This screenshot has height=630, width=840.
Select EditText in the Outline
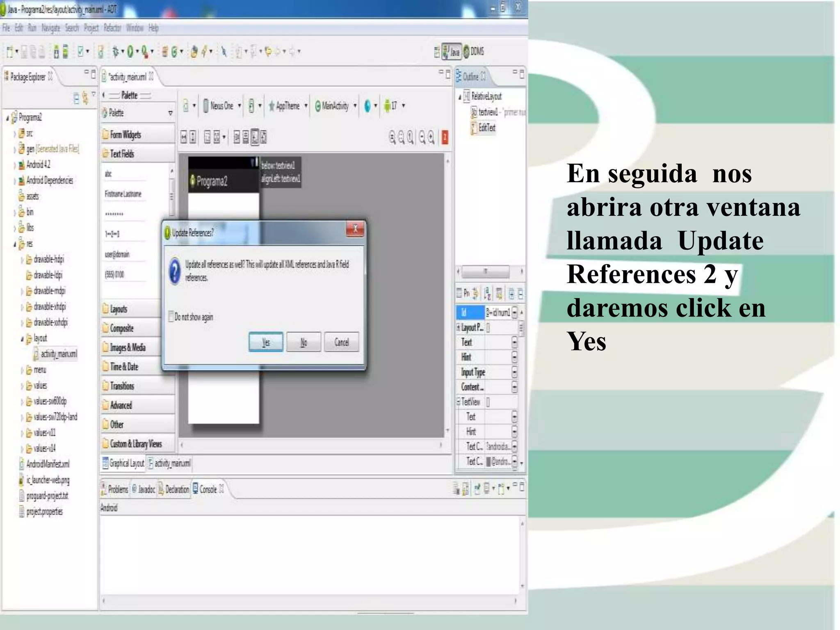[x=484, y=128]
